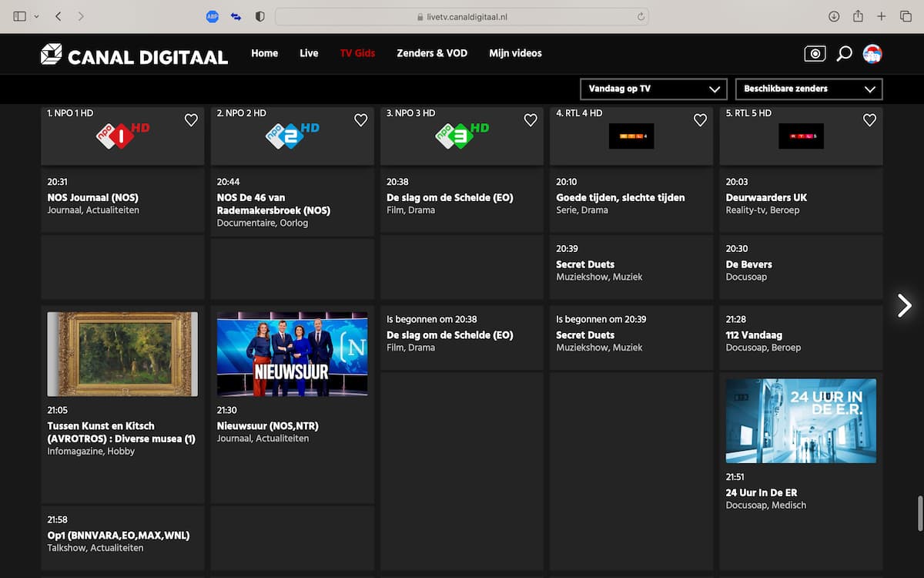Click the 24 Uur In De ER thumbnail

click(x=800, y=421)
